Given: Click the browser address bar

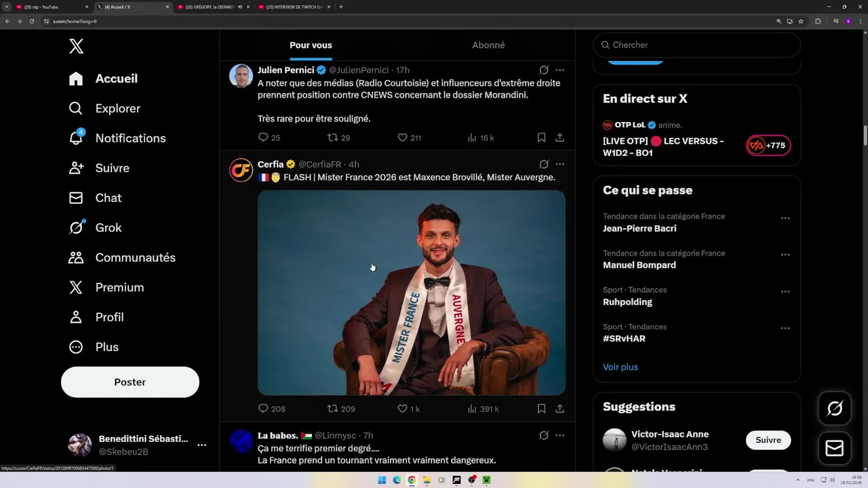Looking at the screenshot, I should [x=407, y=21].
